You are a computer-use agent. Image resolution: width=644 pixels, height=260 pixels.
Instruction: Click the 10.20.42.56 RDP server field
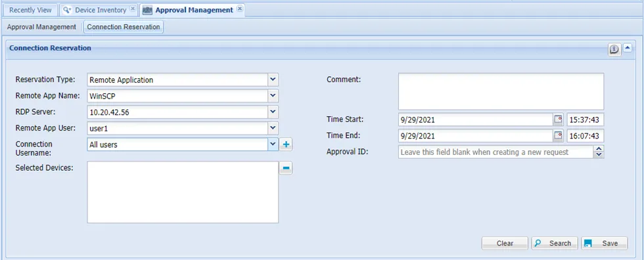click(x=177, y=112)
